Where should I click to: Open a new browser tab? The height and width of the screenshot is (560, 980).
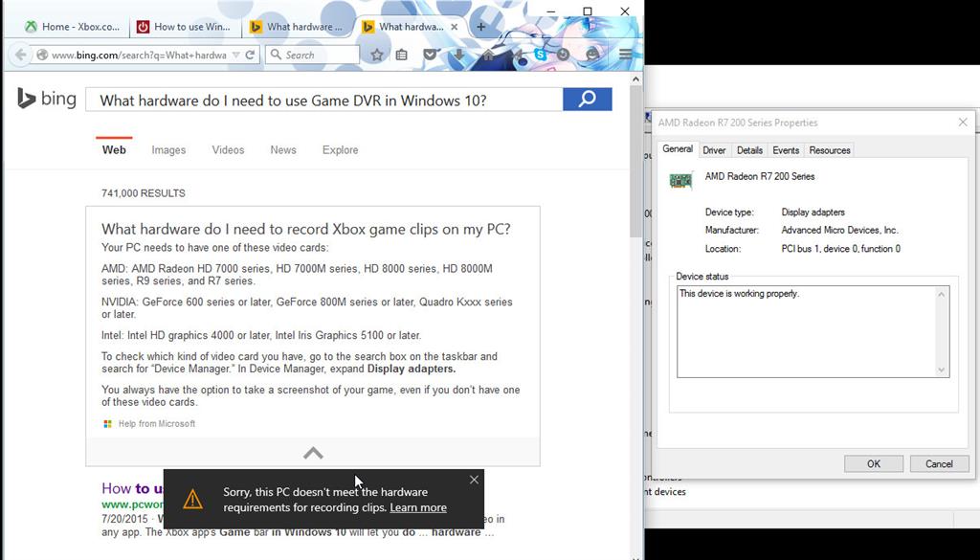tap(480, 27)
